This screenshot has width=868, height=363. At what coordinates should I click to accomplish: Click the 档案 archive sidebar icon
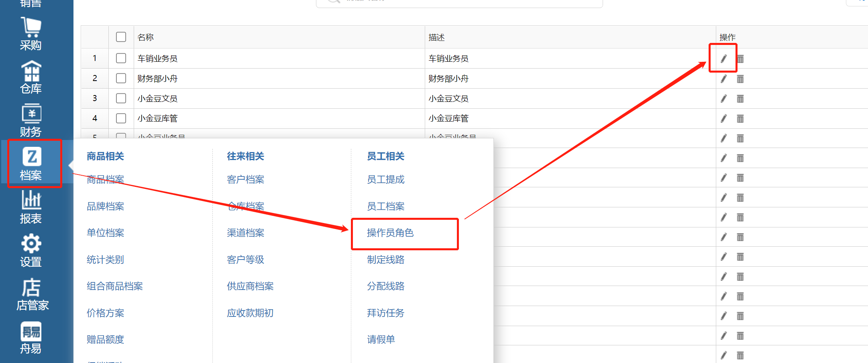31,164
